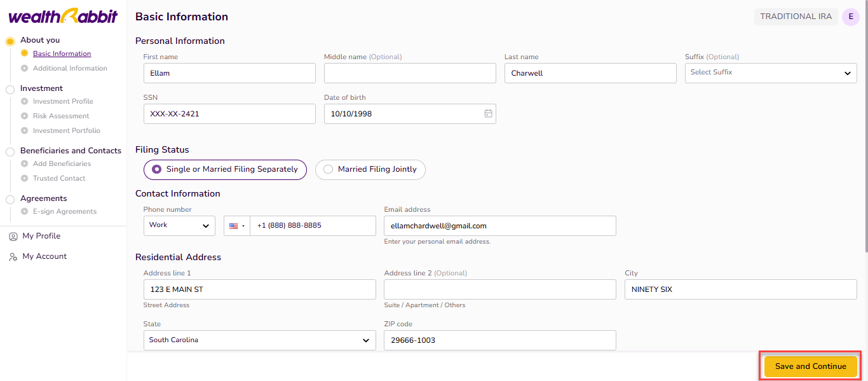Open the date of birth calendar icon
Image resolution: width=868 pixels, height=381 pixels.
click(x=488, y=114)
